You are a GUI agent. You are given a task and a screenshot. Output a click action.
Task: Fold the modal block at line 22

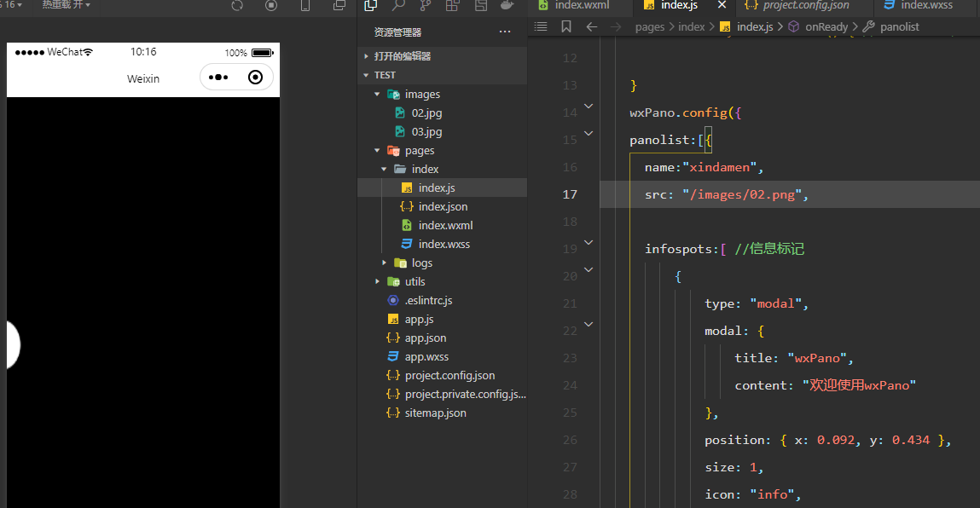[x=589, y=324]
